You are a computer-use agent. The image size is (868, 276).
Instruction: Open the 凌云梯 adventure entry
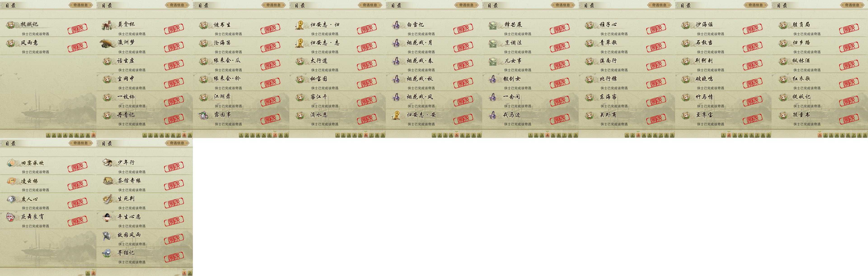(48, 184)
